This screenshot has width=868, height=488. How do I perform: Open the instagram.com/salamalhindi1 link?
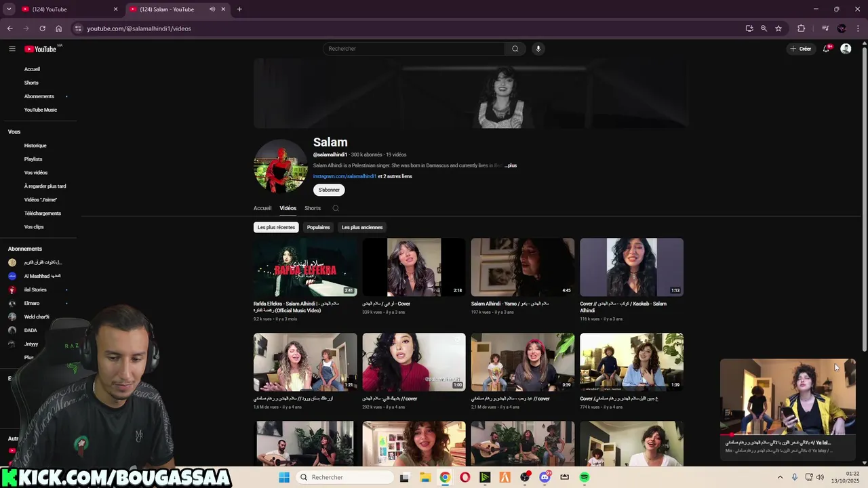click(344, 176)
